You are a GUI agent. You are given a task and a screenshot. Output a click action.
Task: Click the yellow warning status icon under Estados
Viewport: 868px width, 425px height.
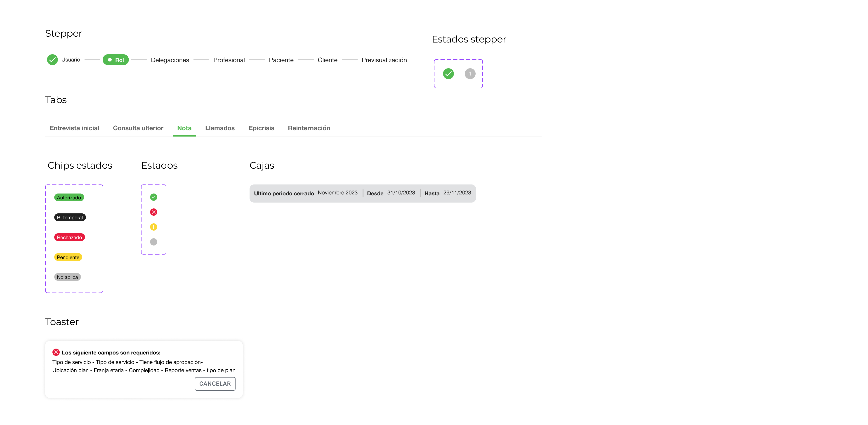point(154,227)
